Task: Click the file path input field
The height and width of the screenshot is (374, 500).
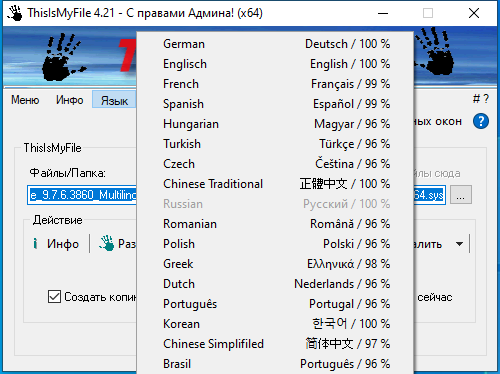Action: tap(236, 195)
